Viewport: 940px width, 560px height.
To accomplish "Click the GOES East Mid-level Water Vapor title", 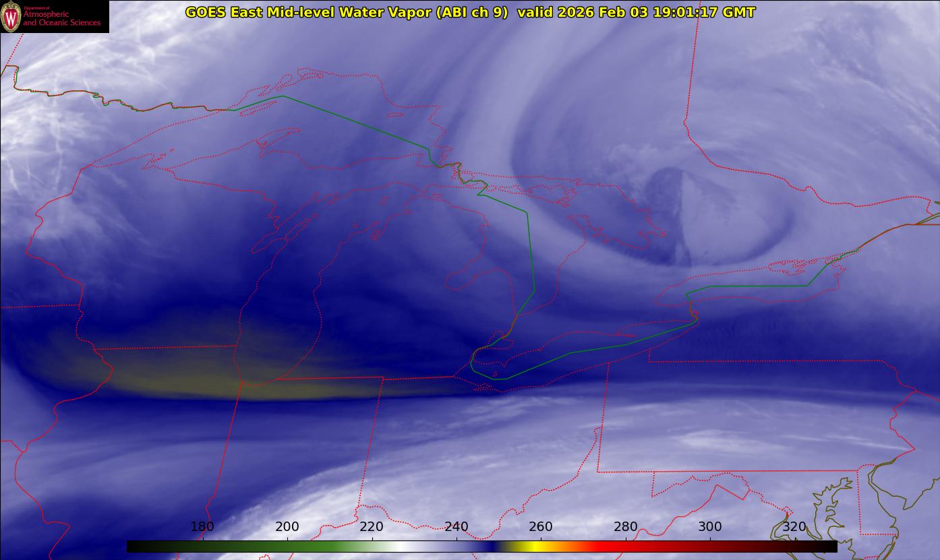I will click(346, 12).
